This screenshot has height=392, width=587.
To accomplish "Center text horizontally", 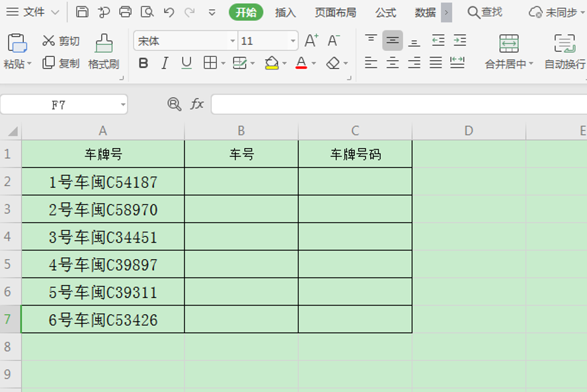I will [x=393, y=63].
